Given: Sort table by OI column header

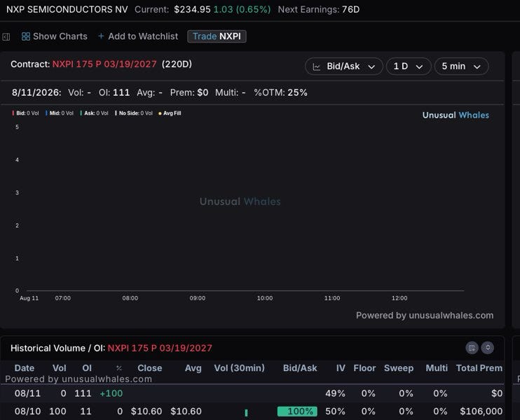Looking at the screenshot, I should (87, 368).
